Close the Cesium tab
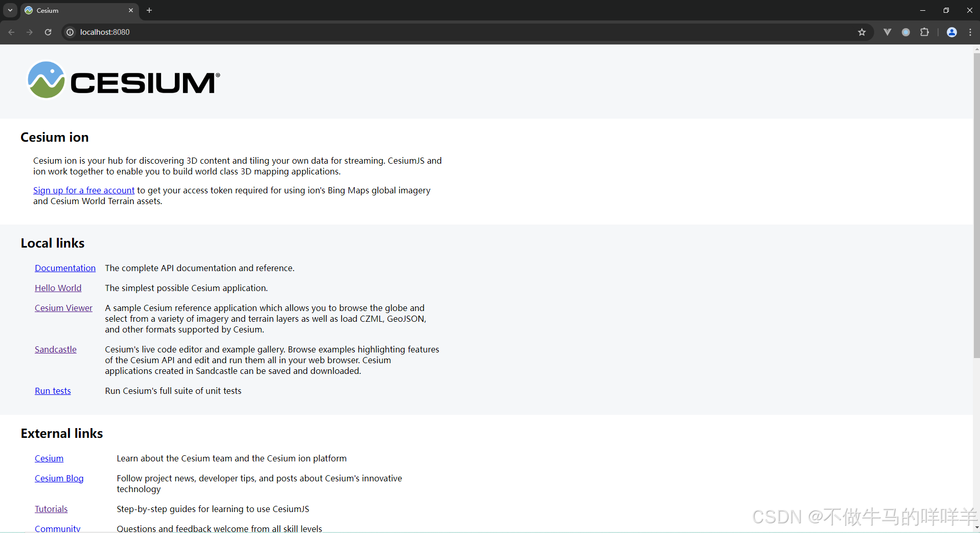The image size is (980, 533). 131,10
